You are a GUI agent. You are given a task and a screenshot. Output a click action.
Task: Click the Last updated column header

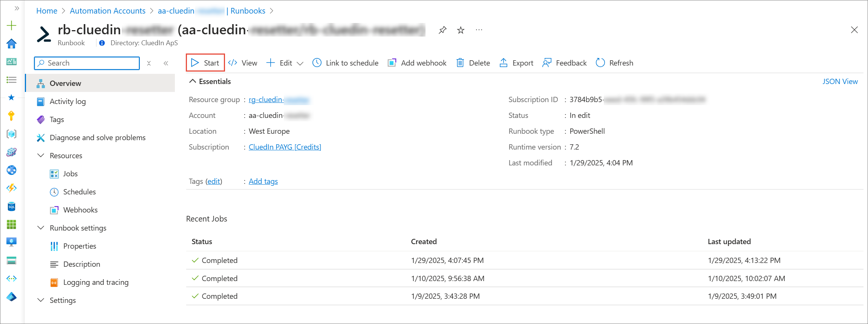pyautogui.click(x=729, y=241)
